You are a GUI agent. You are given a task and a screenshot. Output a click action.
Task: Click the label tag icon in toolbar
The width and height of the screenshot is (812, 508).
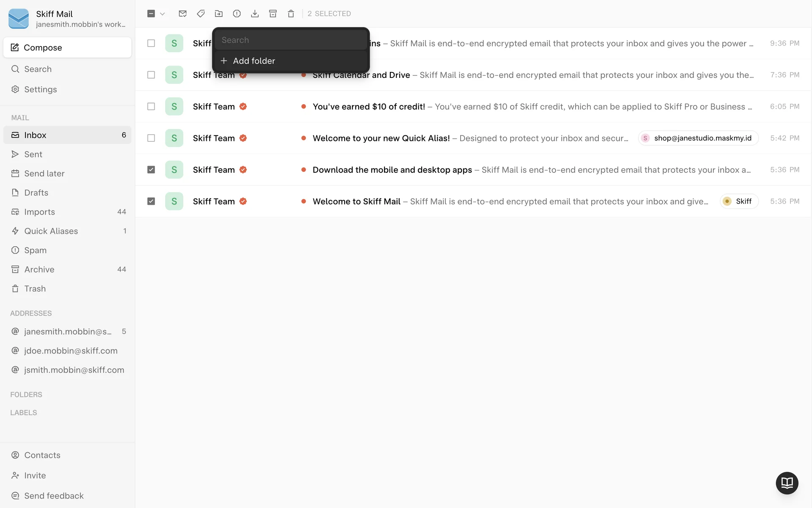click(x=201, y=14)
